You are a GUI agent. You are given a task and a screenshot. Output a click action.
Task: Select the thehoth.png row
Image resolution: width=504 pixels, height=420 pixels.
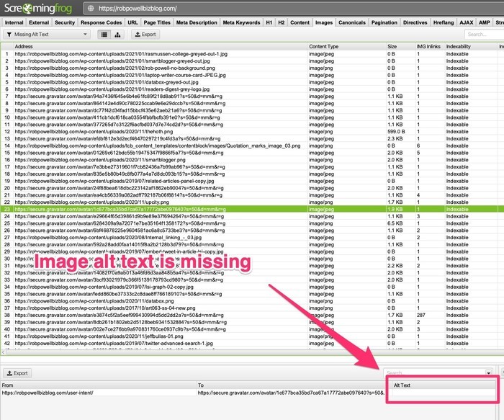252,132
